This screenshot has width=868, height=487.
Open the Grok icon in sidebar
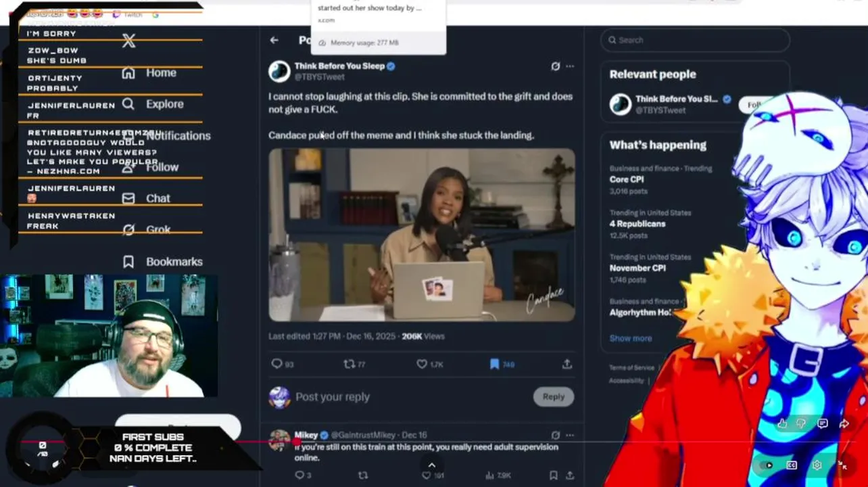click(x=128, y=230)
